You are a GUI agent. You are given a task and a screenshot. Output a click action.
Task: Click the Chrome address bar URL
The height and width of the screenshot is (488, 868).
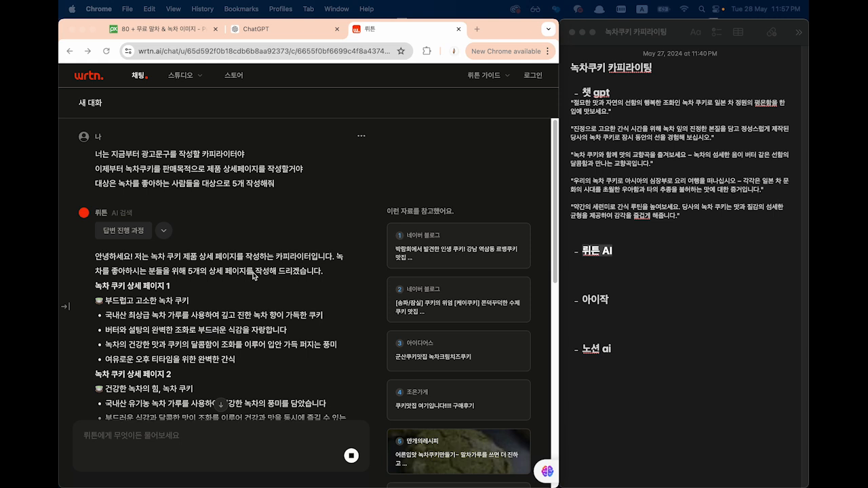tap(264, 51)
